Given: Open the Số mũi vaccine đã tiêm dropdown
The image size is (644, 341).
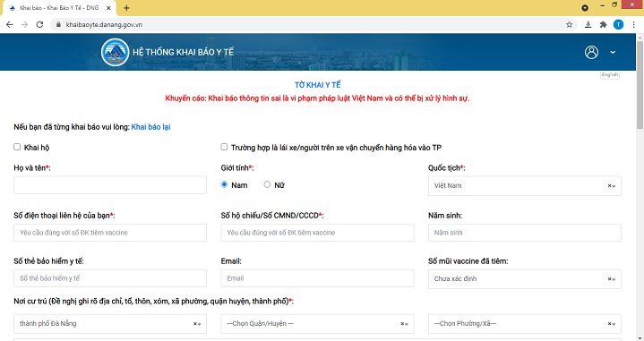Looking at the screenshot, I should [525, 279].
